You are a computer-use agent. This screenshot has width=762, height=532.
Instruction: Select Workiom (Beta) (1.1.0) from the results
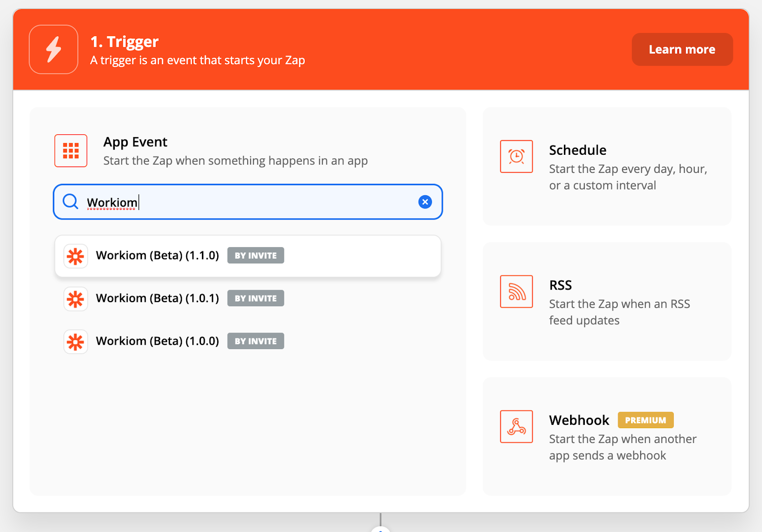pyautogui.click(x=157, y=256)
